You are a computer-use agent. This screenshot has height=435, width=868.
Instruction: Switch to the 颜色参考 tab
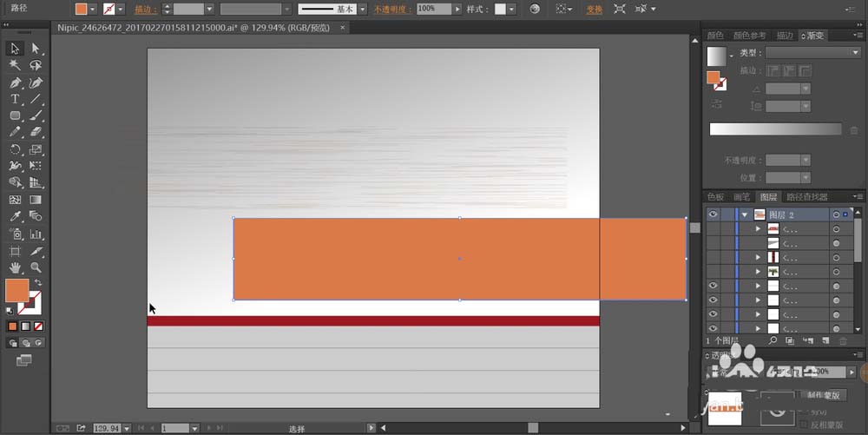(750, 36)
